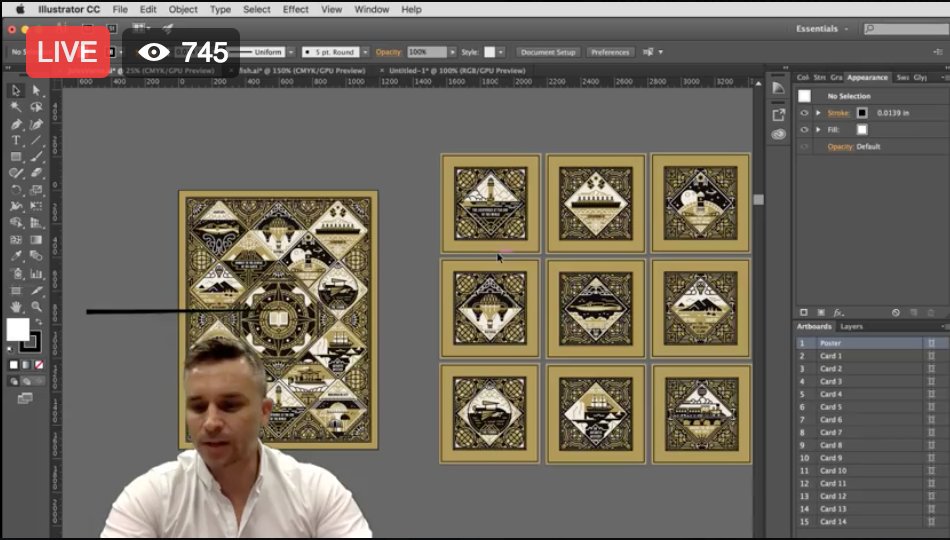950x540 pixels.
Task: Toggle orientation icon for Card 5 artboard
Action: pos(931,407)
